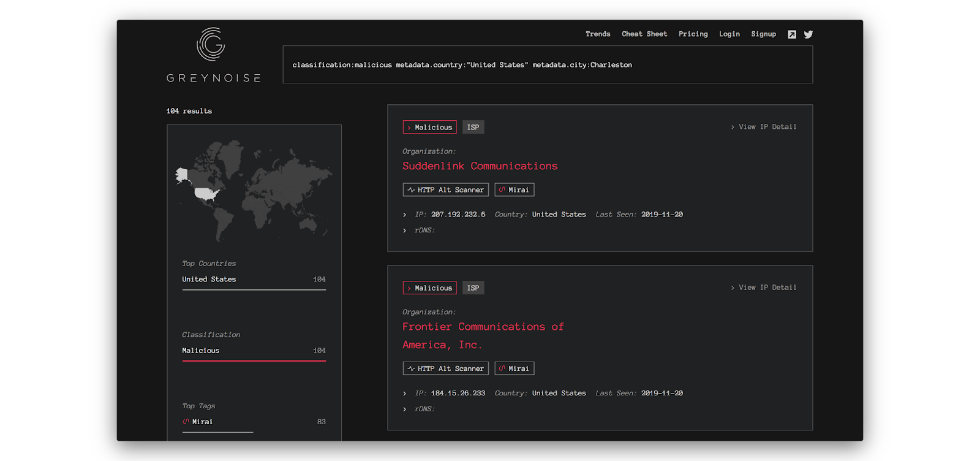Screen dimensions: 980x461
Task: View IP Detail for Suddenlink Communications
Action: coord(764,127)
